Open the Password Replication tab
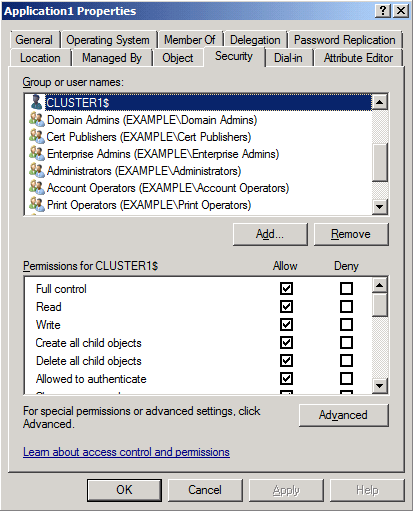Viewport: 413px width, 511px height. 345,40
